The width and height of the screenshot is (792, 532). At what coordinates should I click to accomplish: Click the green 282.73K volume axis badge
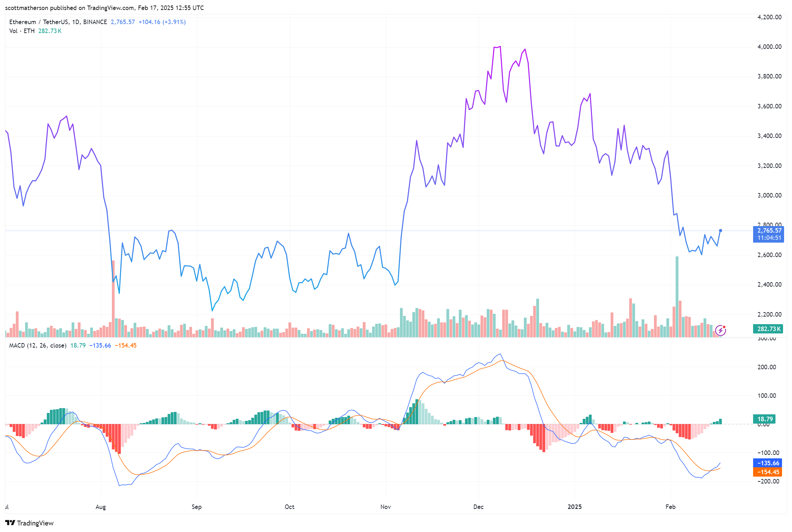click(768, 329)
